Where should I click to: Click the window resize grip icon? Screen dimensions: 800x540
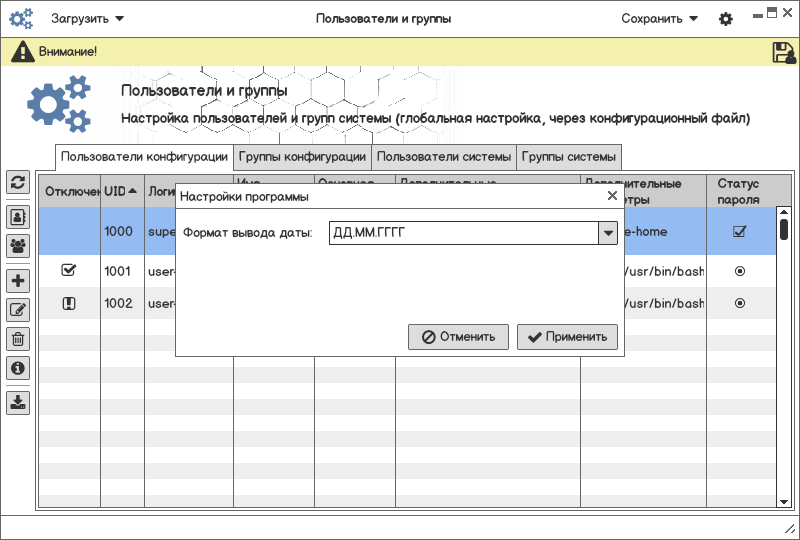(x=790, y=530)
